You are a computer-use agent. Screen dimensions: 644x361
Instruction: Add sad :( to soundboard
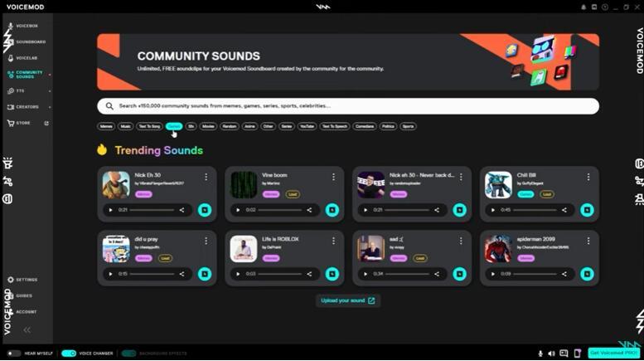pos(460,274)
